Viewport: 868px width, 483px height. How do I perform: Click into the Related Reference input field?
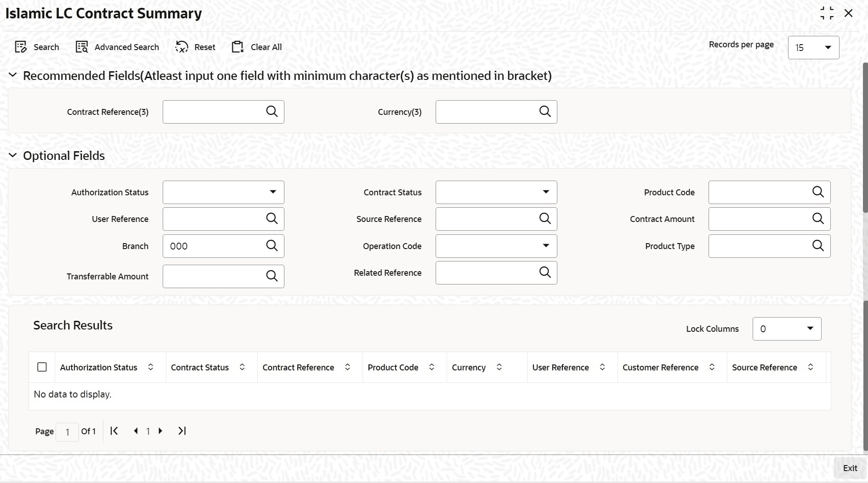click(x=486, y=273)
